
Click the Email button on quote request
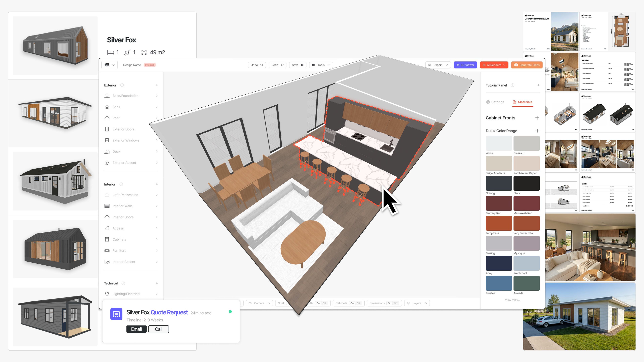pos(136,329)
